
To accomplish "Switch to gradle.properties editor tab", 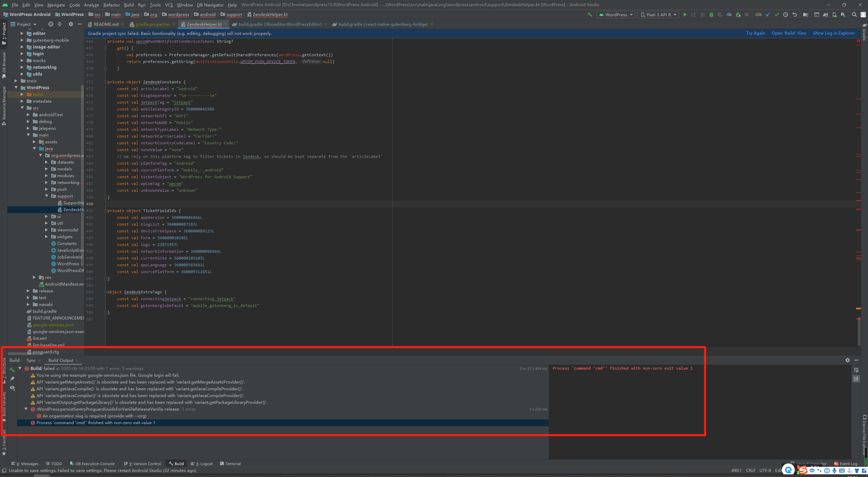I will click(153, 24).
